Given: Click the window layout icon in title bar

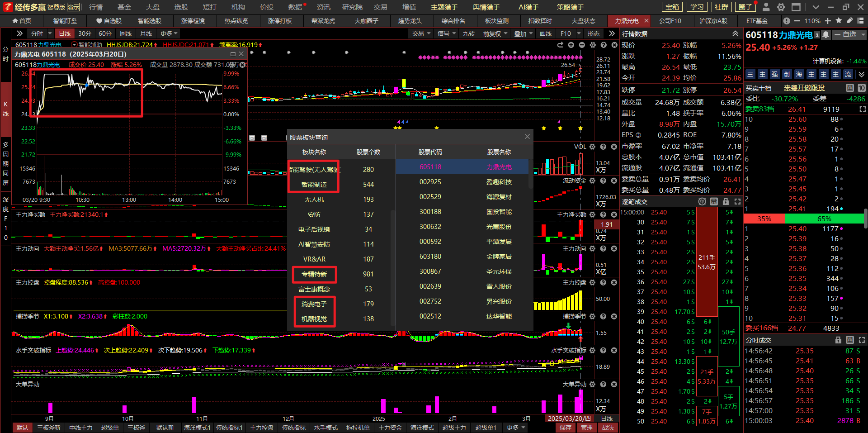Looking at the screenshot, I should click(796, 7).
